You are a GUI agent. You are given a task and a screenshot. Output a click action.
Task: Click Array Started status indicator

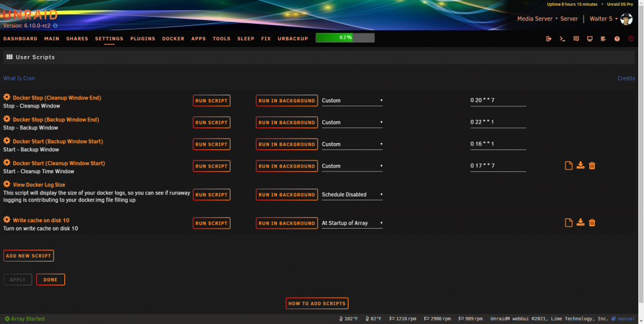click(x=24, y=319)
